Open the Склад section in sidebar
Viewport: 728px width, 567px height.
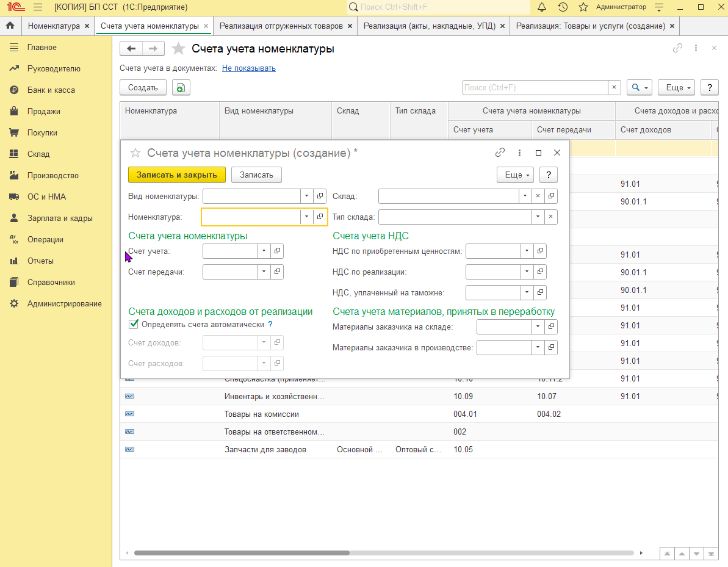coord(38,154)
